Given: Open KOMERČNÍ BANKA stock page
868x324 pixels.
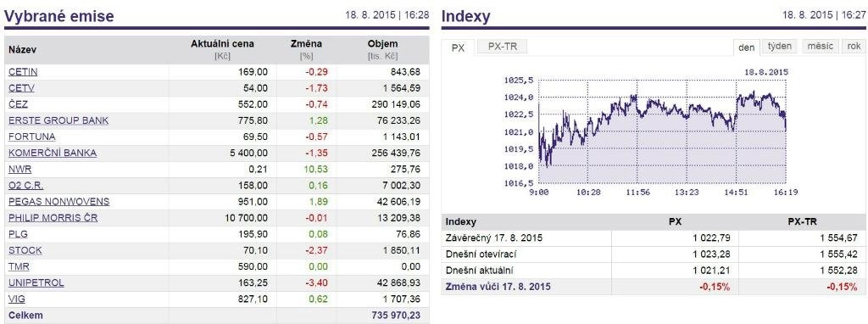Looking at the screenshot, I should click(x=53, y=153).
